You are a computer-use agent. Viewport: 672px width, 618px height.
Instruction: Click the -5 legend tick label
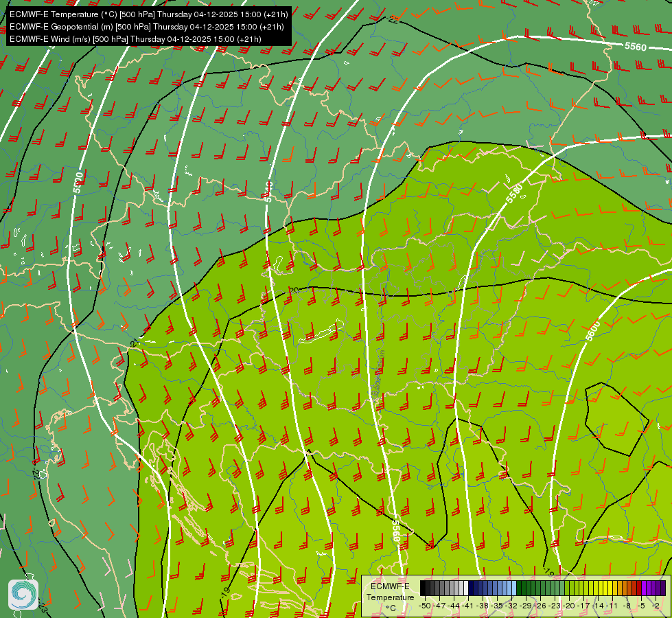(x=641, y=606)
